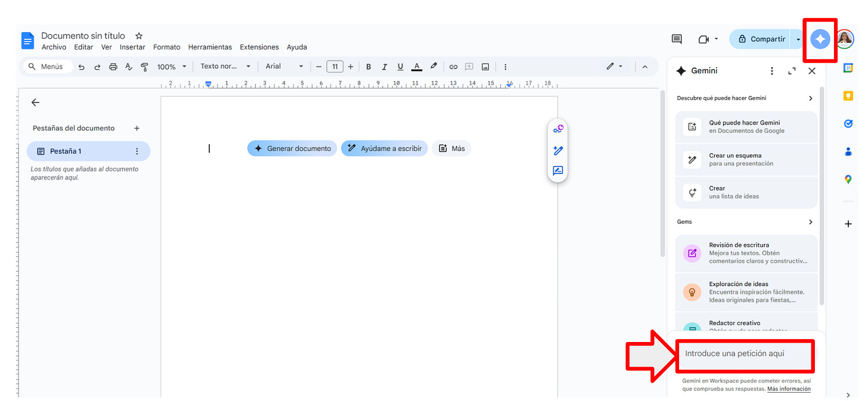Viewport: 868px width, 401px height.
Task: Expand Descubre qué puede hacer Gemini chevron
Action: pyautogui.click(x=810, y=98)
